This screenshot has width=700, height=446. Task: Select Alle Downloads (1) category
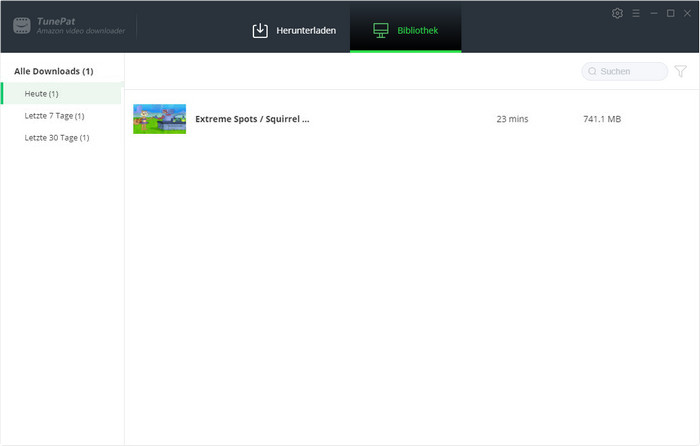pos(54,71)
